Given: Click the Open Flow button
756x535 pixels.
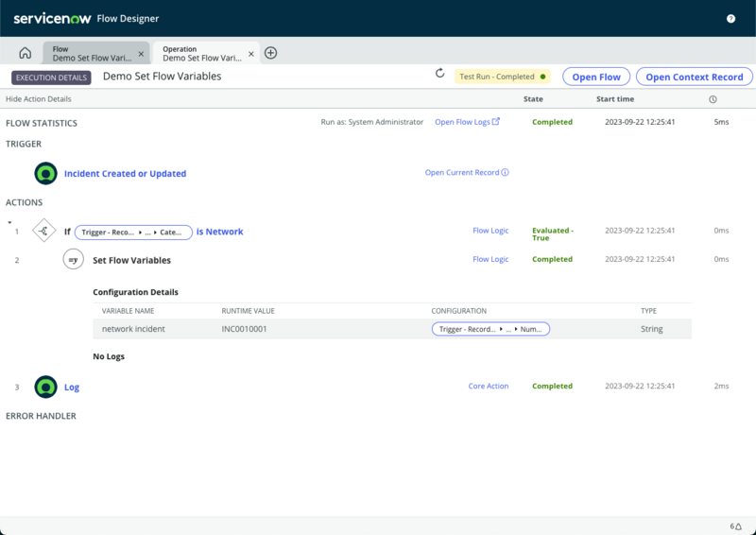Looking at the screenshot, I should coord(596,77).
